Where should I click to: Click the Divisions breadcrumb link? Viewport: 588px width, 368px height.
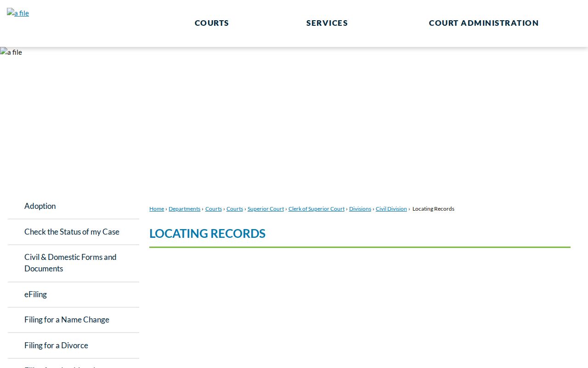[360, 209]
